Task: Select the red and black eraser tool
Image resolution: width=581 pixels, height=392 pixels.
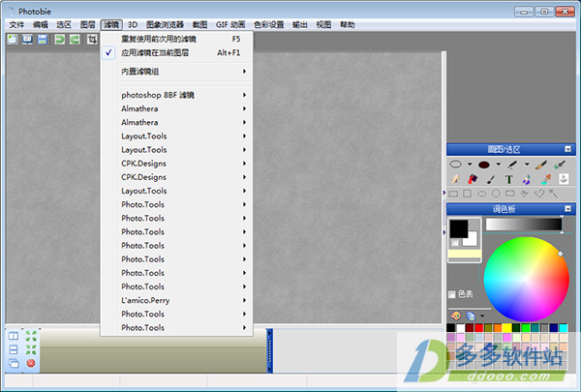Action: pyautogui.click(x=473, y=179)
